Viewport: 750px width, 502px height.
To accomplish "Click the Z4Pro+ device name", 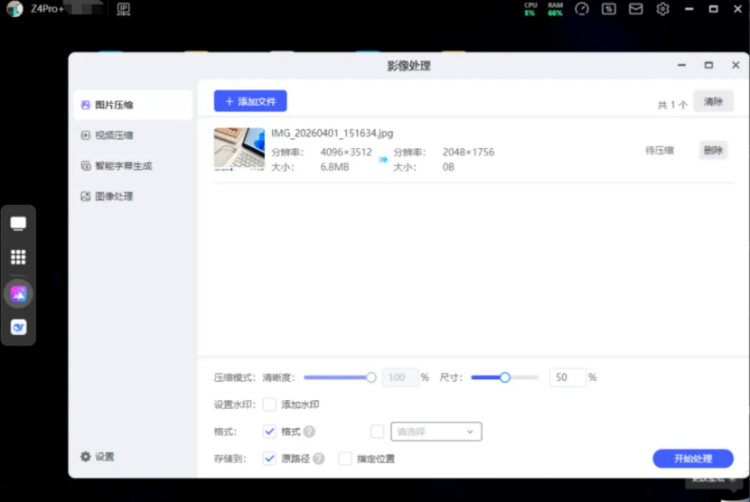I will tap(47, 9).
